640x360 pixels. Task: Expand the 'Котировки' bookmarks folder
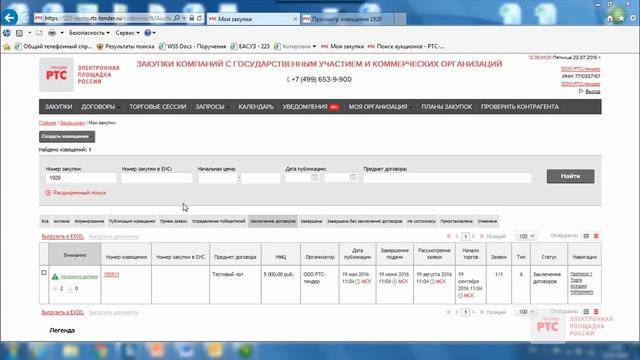[295, 47]
